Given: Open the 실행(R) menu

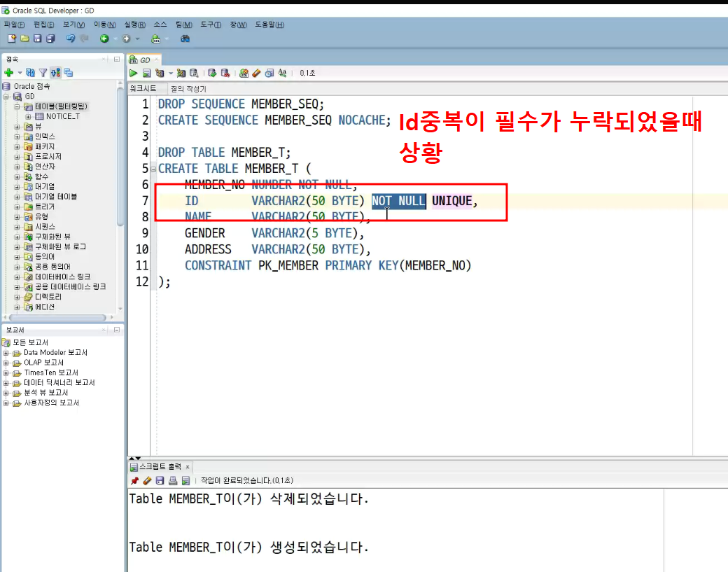Looking at the screenshot, I should pyautogui.click(x=134, y=25).
